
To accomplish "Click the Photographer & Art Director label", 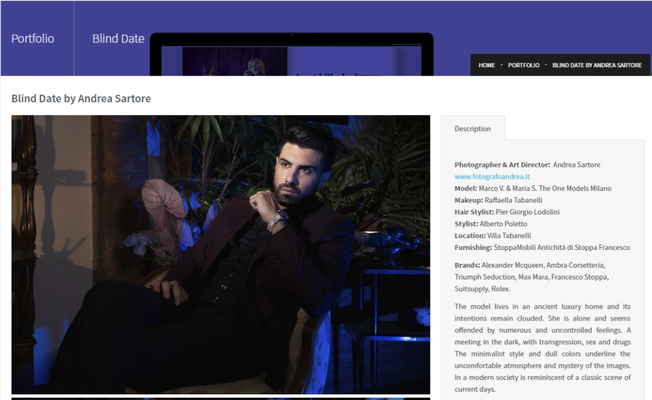I will (502, 165).
